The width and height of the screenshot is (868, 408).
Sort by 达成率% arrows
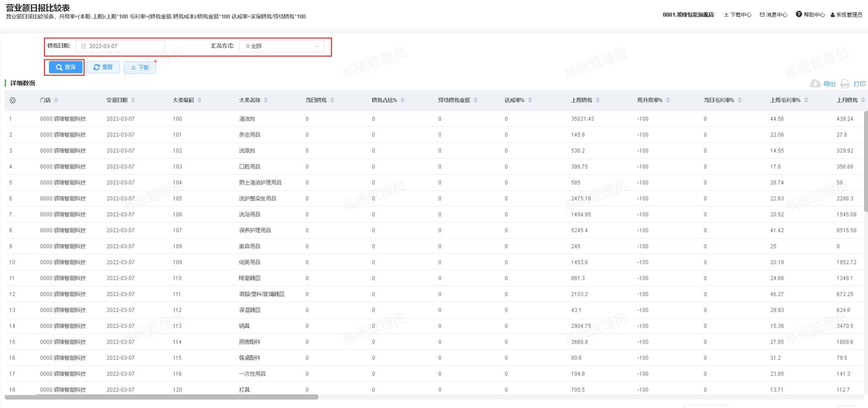coord(530,100)
